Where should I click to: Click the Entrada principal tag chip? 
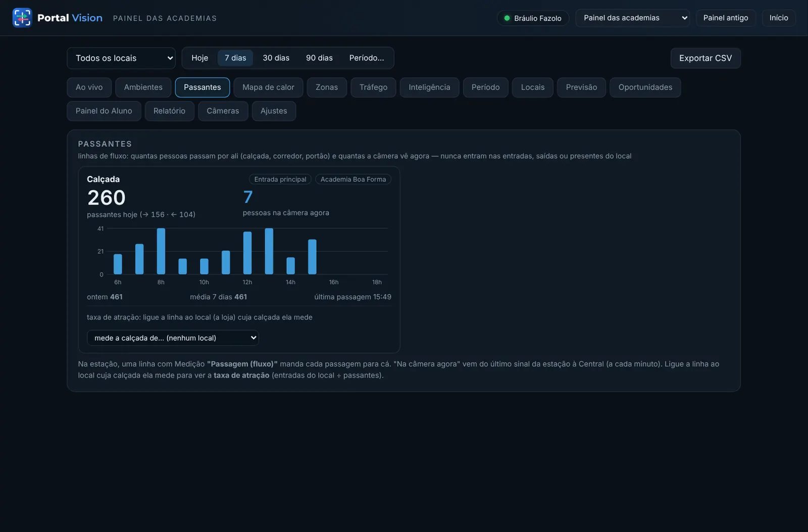pos(280,179)
